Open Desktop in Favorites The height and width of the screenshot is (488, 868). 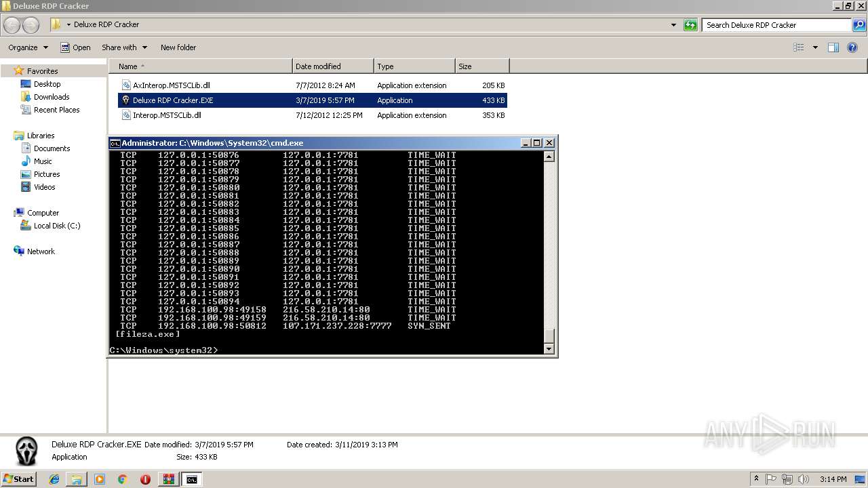click(x=47, y=84)
